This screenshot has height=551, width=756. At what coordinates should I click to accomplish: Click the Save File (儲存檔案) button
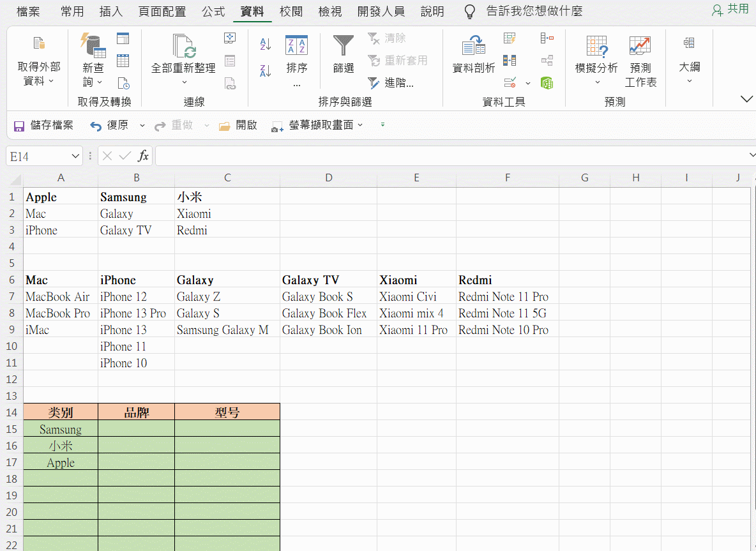click(x=43, y=126)
